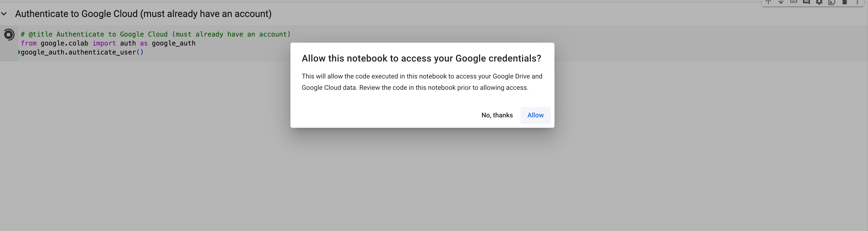
Task: Click the green execution marker beside line three
Action: [19, 52]
